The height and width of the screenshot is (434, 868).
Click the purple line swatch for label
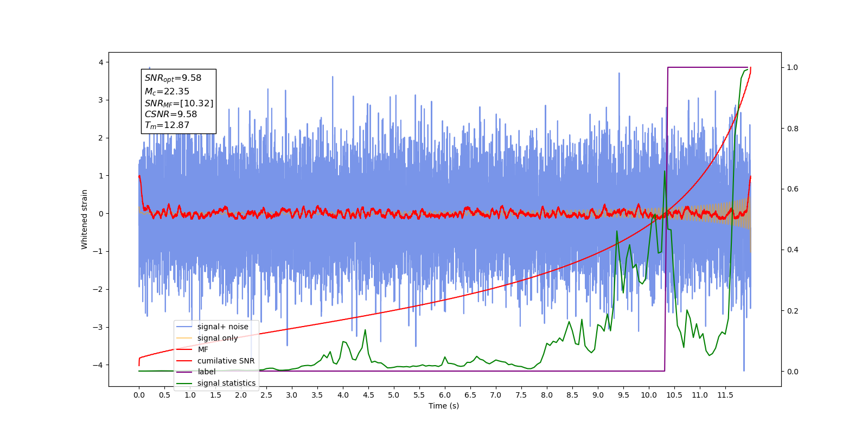coord(184,372)
